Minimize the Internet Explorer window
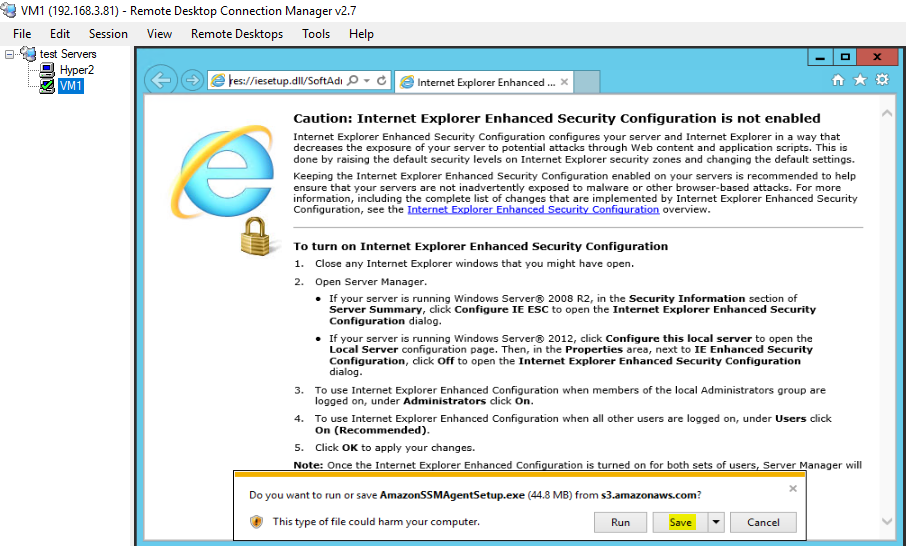 820,57
